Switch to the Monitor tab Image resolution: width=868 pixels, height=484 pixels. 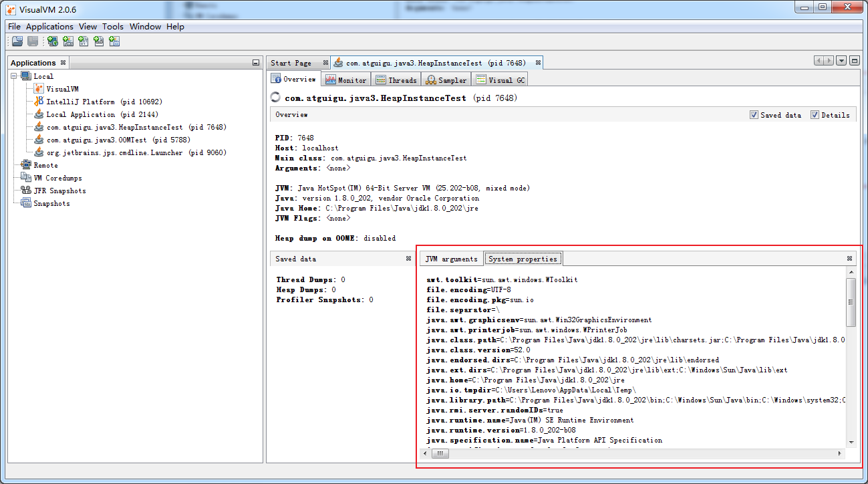point(346,80)
